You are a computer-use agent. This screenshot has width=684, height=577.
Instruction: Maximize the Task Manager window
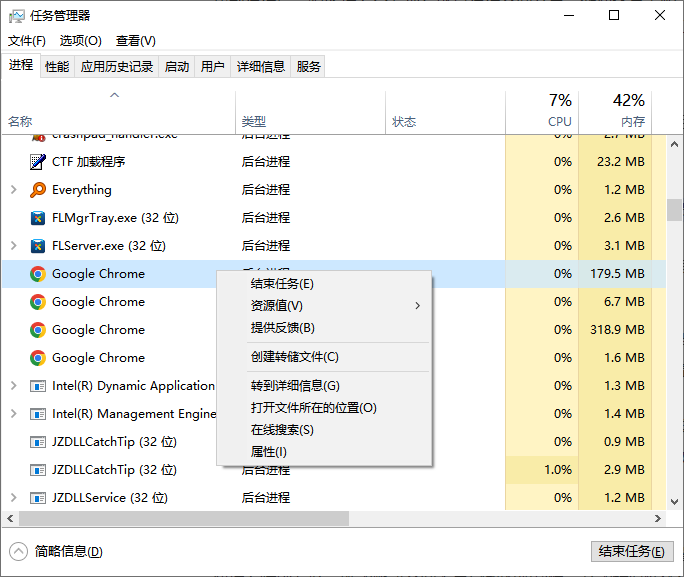pos(614,15)
